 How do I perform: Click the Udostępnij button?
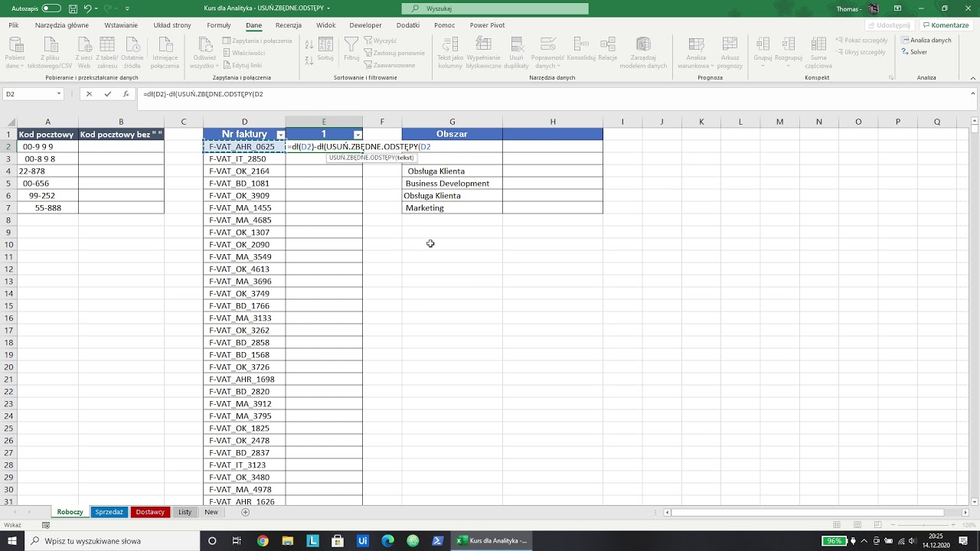click(x=889, y=25)
